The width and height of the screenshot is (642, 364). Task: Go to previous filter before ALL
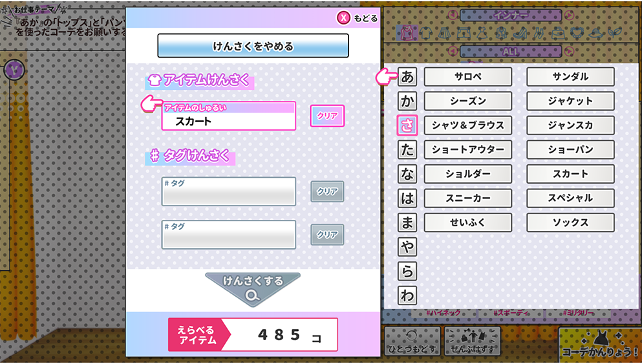point(453,51)
